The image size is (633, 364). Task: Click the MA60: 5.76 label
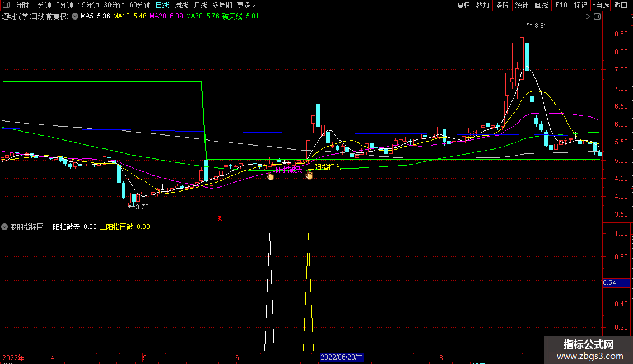click(203, 17)
